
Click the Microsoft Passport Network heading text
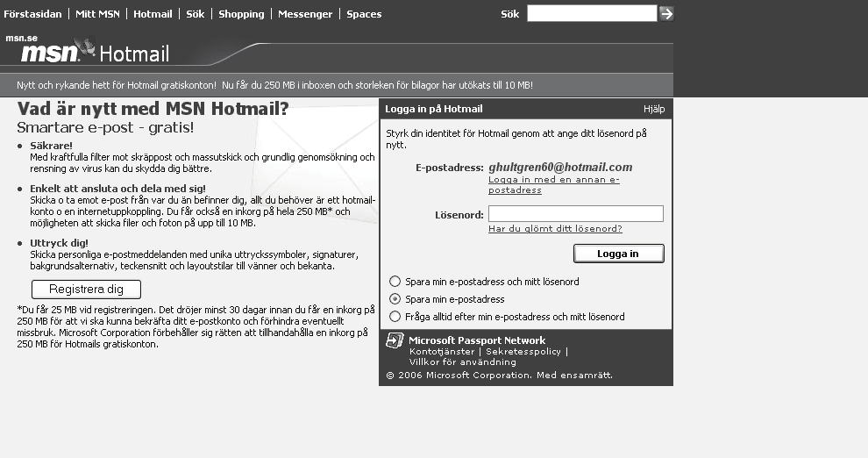click(477, 340)
